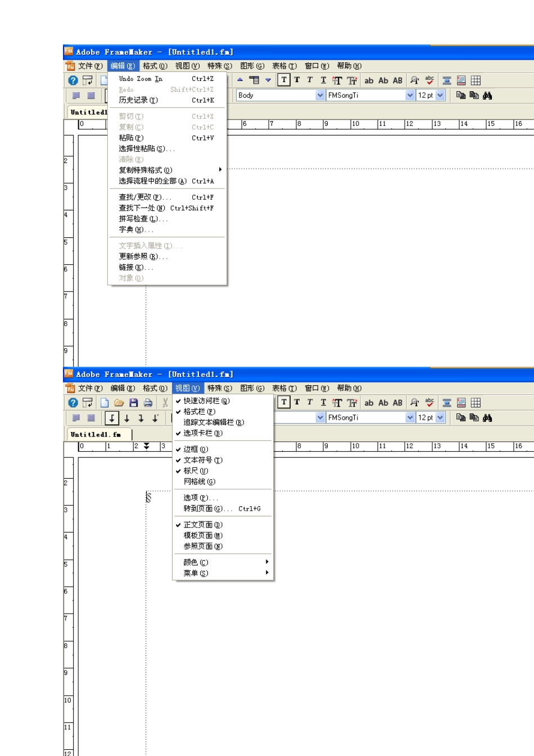This screenshot has width=534, height=756.
Task: Open 特殊 menu in the View-menu window
Action: point(219,388)
